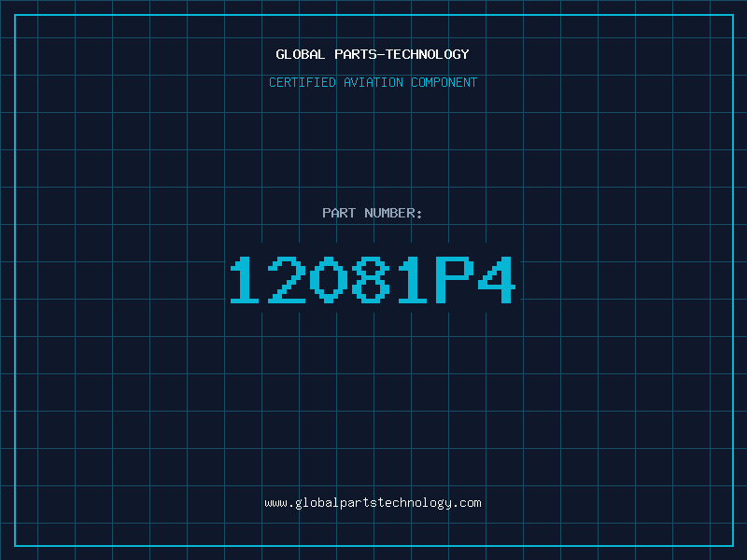This screenshot has height=560, width=747.
Task: Click the website link www.globalpartstechnology.com
Action: pos(373,503)
